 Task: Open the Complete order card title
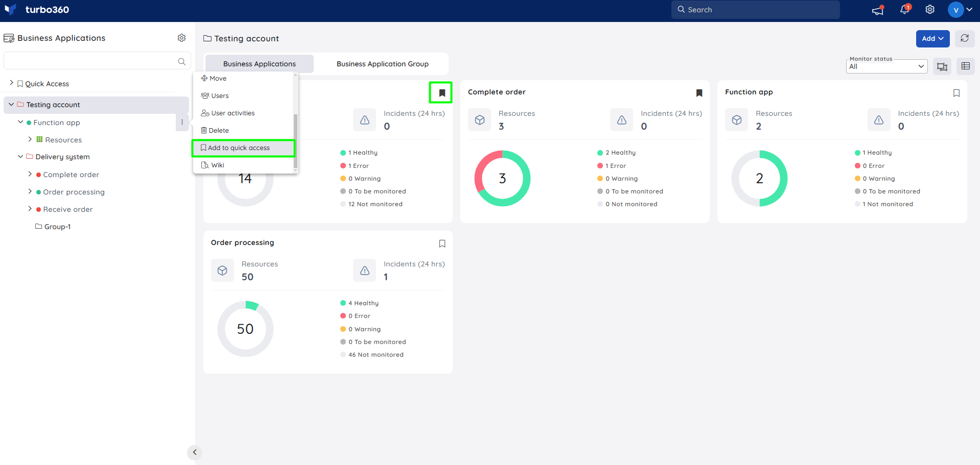pos(497,92)
